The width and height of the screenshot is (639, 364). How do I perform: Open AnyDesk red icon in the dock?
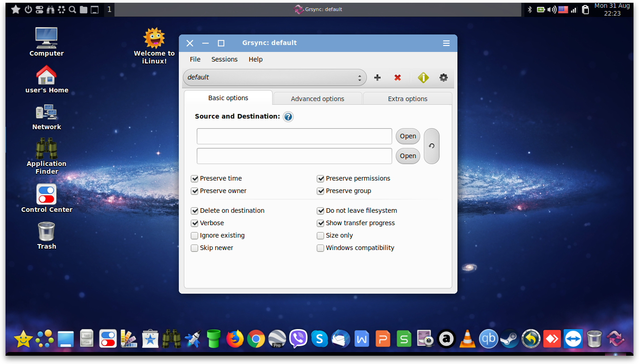point(552,339)
